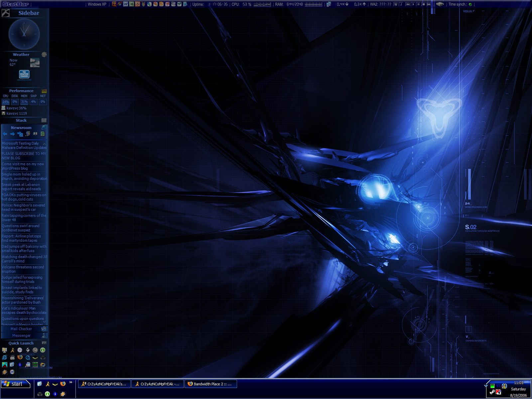Launch Media Player Classic from Quick Launch
Viewport: 532px width, 399px height.
[x=12, y=357]
